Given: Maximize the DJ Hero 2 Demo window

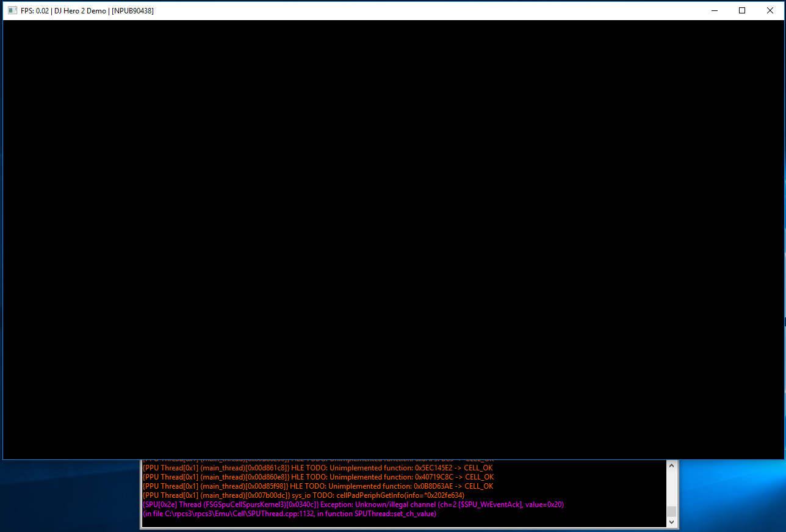Looking at the screenshot, I should point(742,10).
